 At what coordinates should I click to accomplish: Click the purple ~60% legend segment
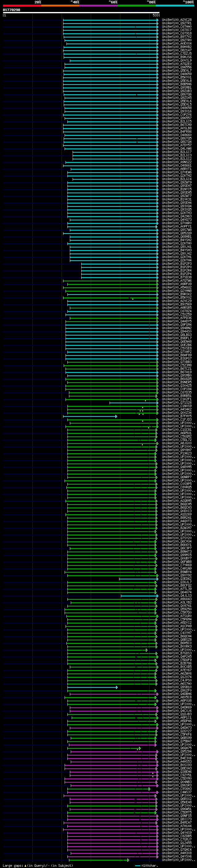pyautogui.click(x=98, y=6)
